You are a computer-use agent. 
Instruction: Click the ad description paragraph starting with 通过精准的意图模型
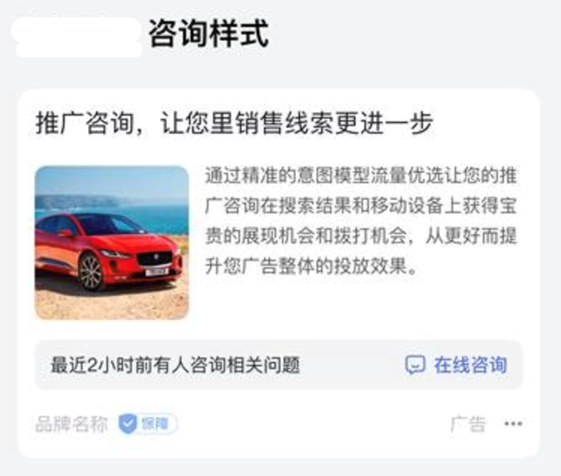(361, 220)
